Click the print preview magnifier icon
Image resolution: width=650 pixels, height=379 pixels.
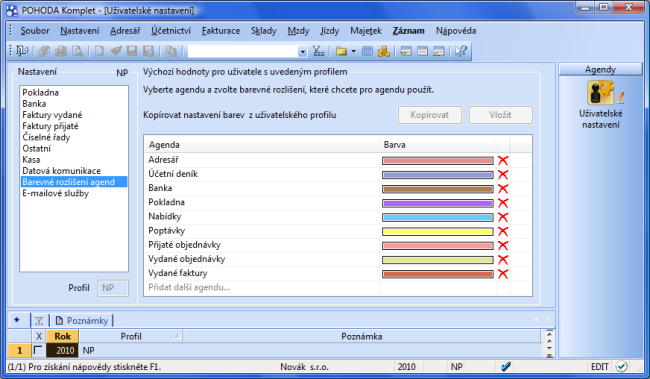coord(78,51)
